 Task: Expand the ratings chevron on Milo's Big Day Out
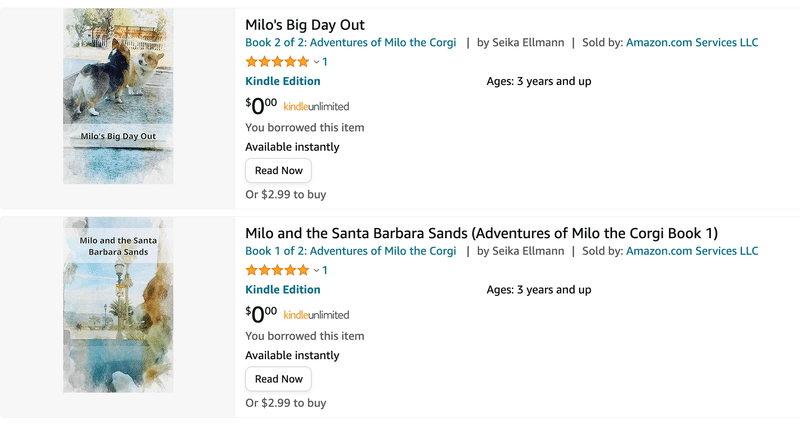click(x=316, y=62)
